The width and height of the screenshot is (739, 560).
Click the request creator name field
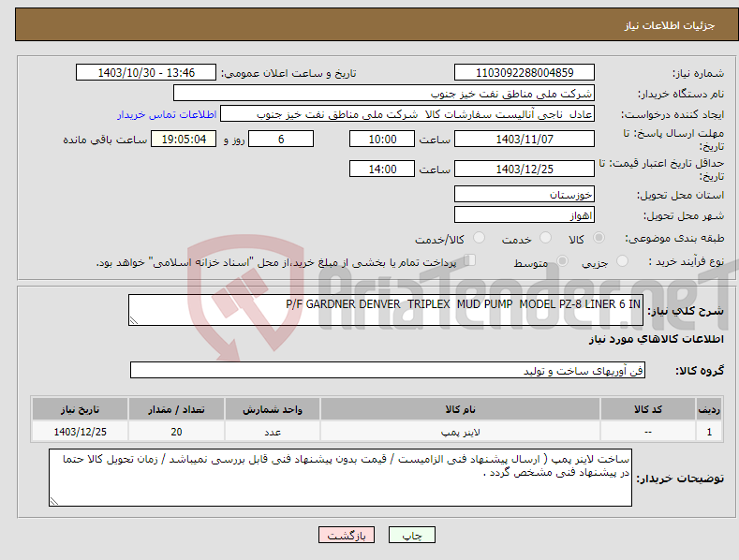coord(407,114)
